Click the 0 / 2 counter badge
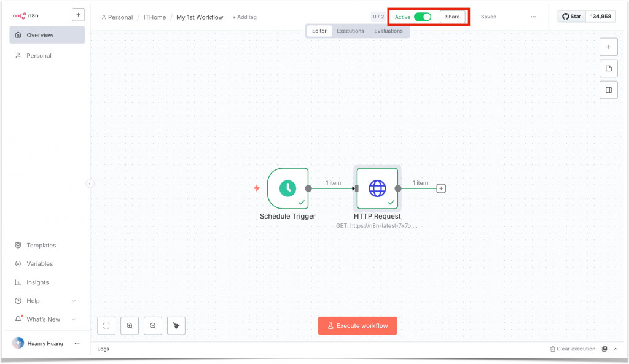This screenshot has height=364, width=629. (x=378, y=17)
